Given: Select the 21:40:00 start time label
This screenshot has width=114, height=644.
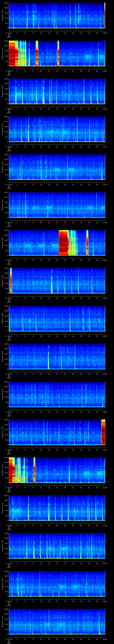Looking at the screenshot, I should (x=9, y=147).
